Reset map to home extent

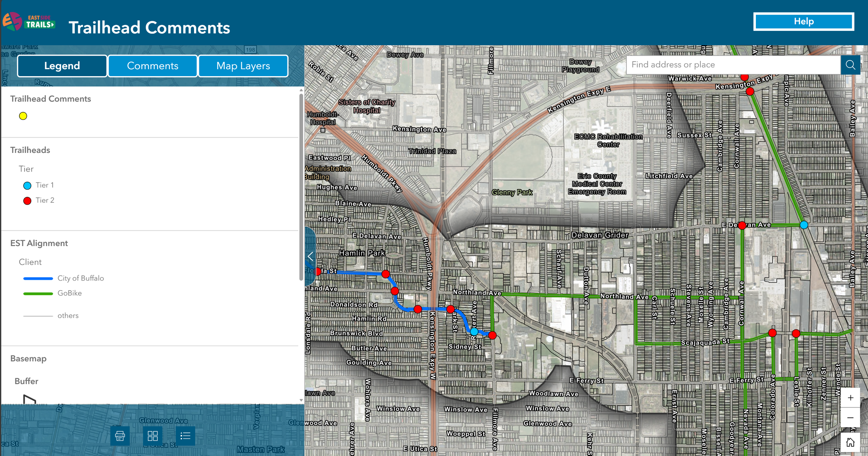850,442
